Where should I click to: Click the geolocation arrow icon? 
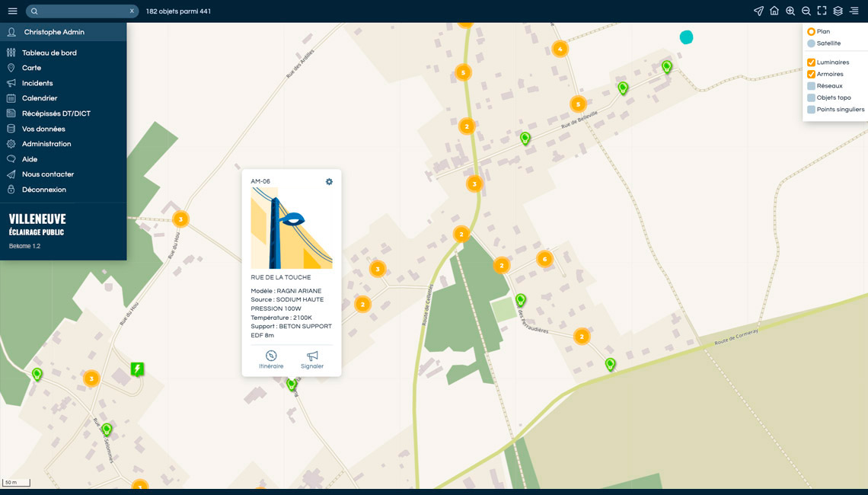point(758,11)
